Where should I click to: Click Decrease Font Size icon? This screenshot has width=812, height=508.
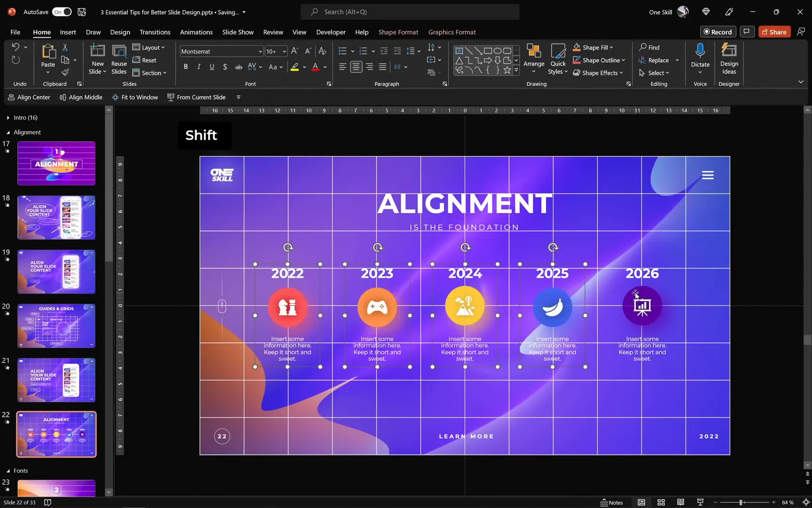point(308,51)
